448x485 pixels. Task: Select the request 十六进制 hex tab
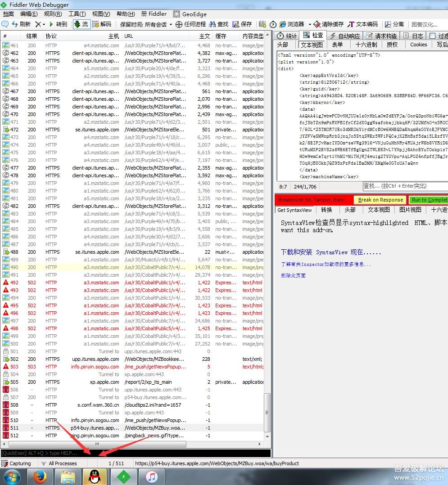coord(366,45)
